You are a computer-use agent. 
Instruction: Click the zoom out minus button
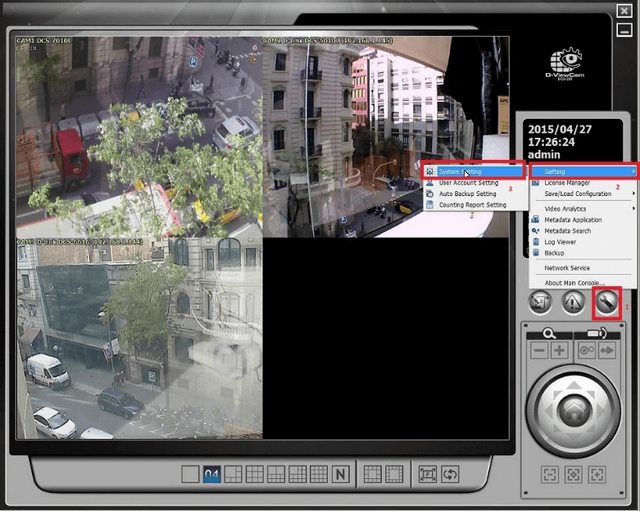click(539, 351)
